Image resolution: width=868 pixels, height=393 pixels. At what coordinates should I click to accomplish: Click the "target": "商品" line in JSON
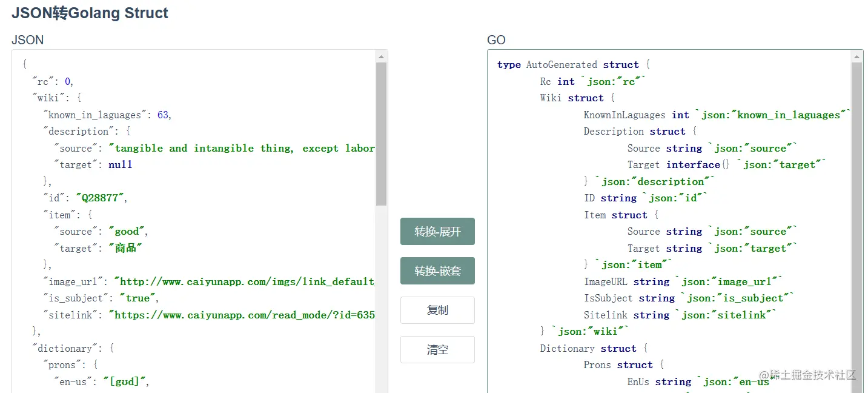click(98, 248)
